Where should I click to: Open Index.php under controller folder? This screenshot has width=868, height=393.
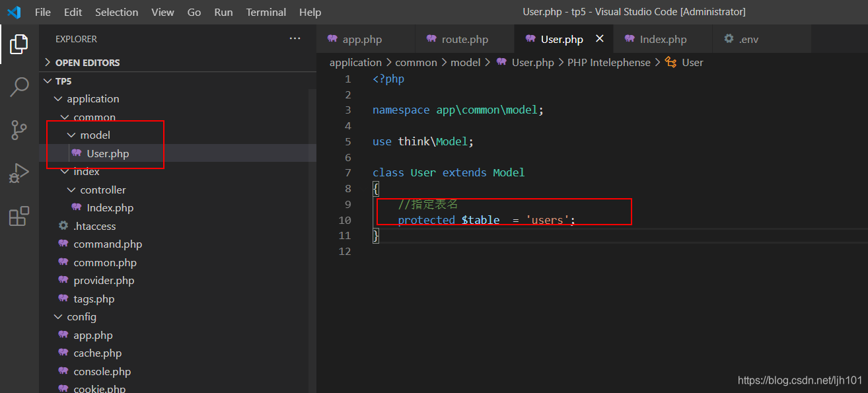(178, 207)
